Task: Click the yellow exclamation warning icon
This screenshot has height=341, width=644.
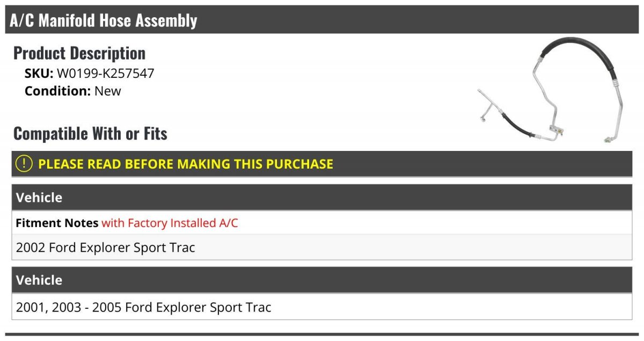Action: click(x=24, y=164)
